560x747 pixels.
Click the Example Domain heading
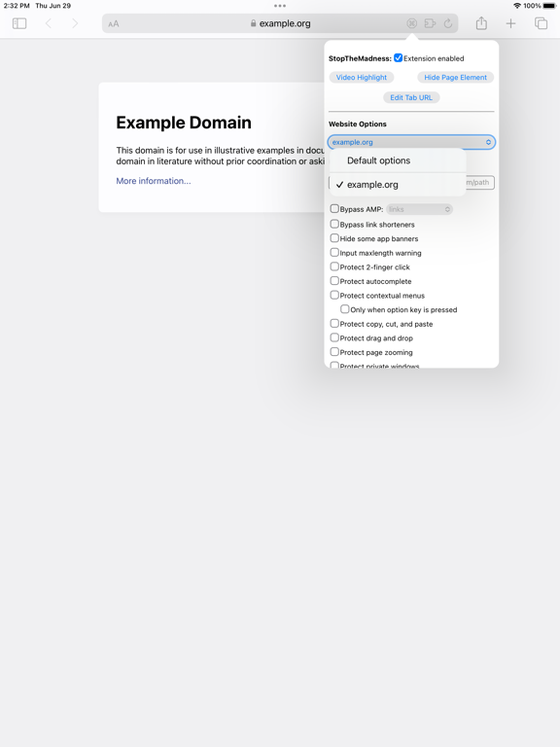coord(184,123)
